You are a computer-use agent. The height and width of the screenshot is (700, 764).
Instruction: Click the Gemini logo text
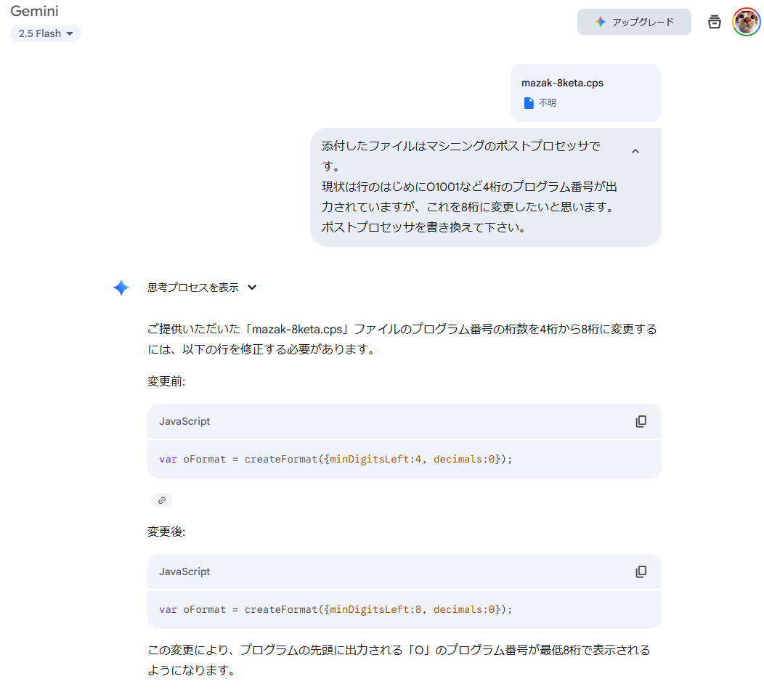pyautogui.click(x=34, y=11)
